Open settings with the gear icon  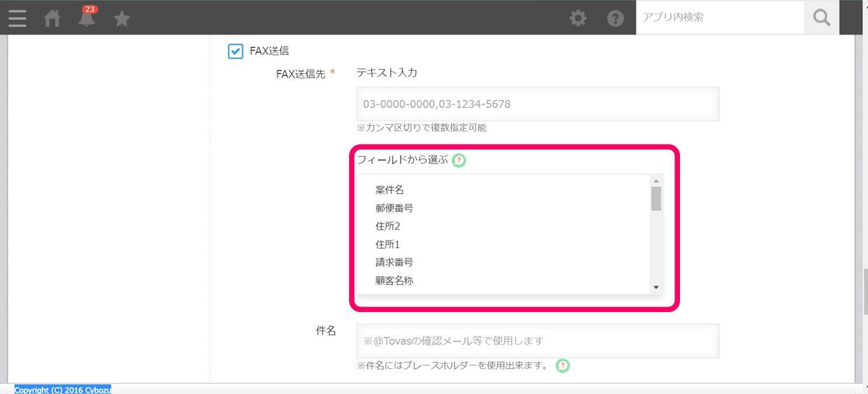[578, 18]
